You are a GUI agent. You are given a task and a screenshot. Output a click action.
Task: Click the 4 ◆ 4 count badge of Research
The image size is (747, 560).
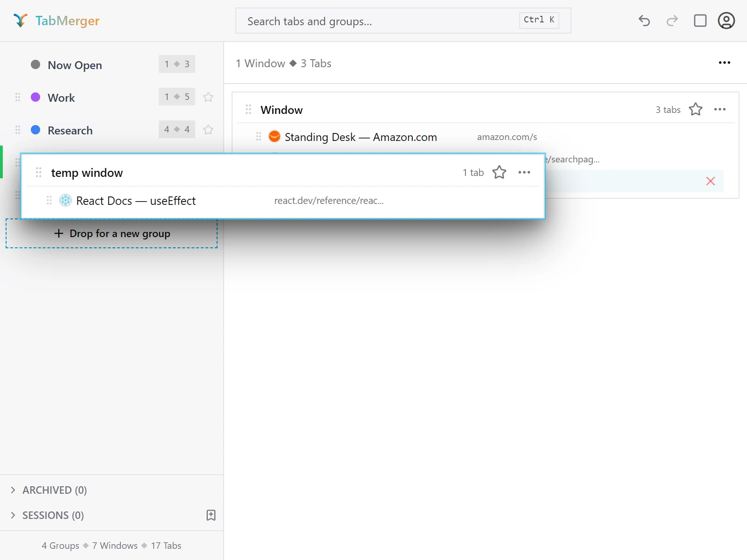coord(177,129)
